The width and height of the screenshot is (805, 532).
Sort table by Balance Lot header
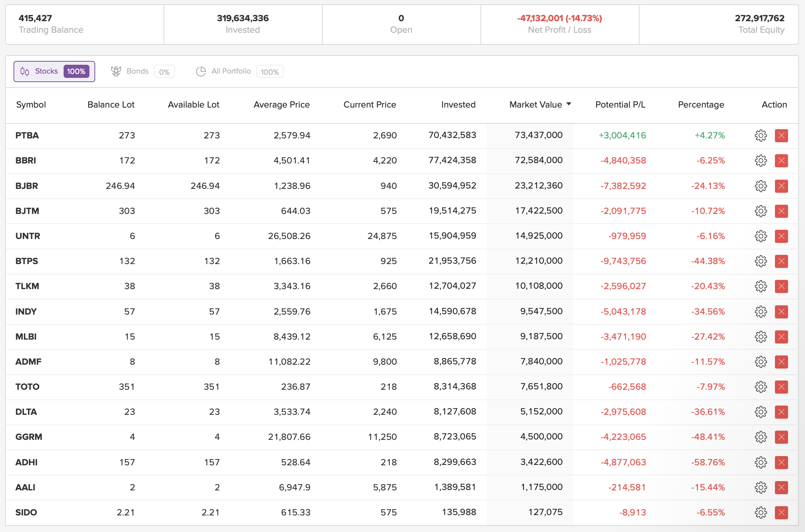(111, 104)
